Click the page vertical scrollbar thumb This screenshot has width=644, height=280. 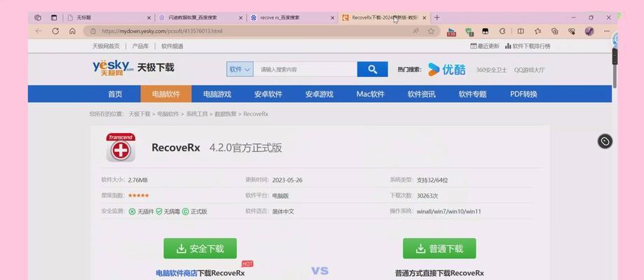point(615,68)
